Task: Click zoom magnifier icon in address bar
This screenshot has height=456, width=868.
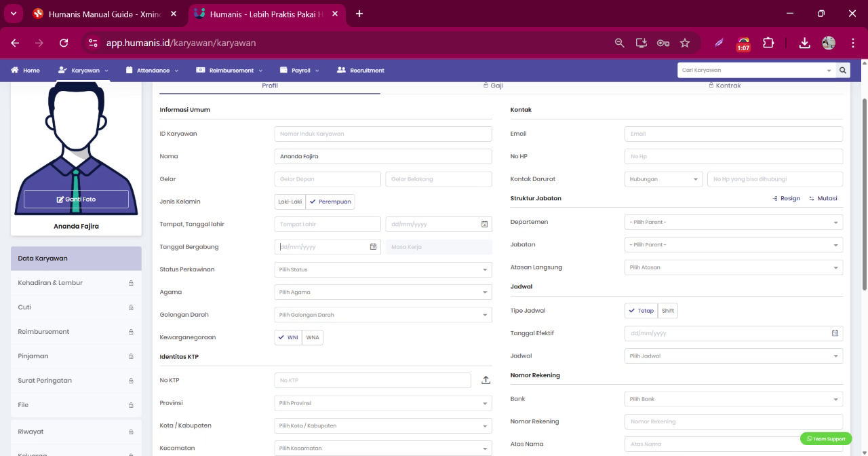Action: pos(619,43)
